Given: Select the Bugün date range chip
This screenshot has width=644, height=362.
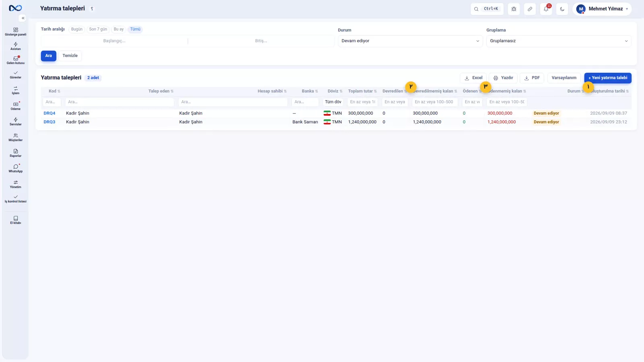Looking at the screenshot, I should 76,29.
